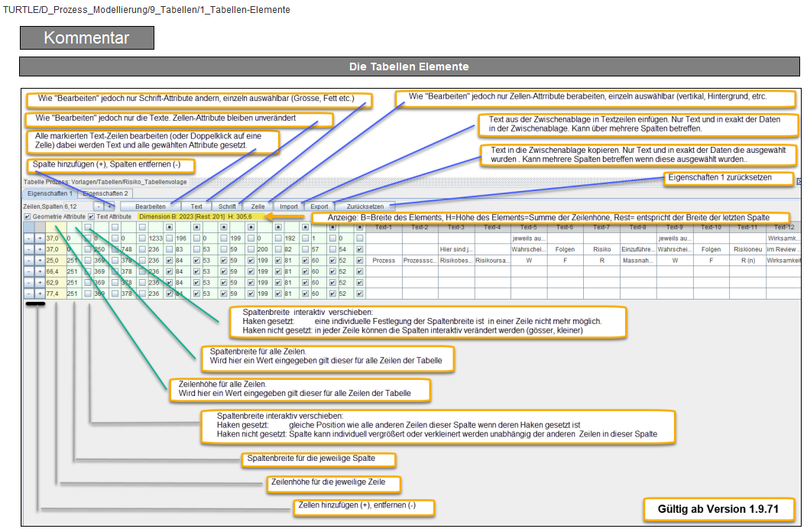Remove the table row with height 66,4
807x532 pixels.
click(x=29, y=271)
